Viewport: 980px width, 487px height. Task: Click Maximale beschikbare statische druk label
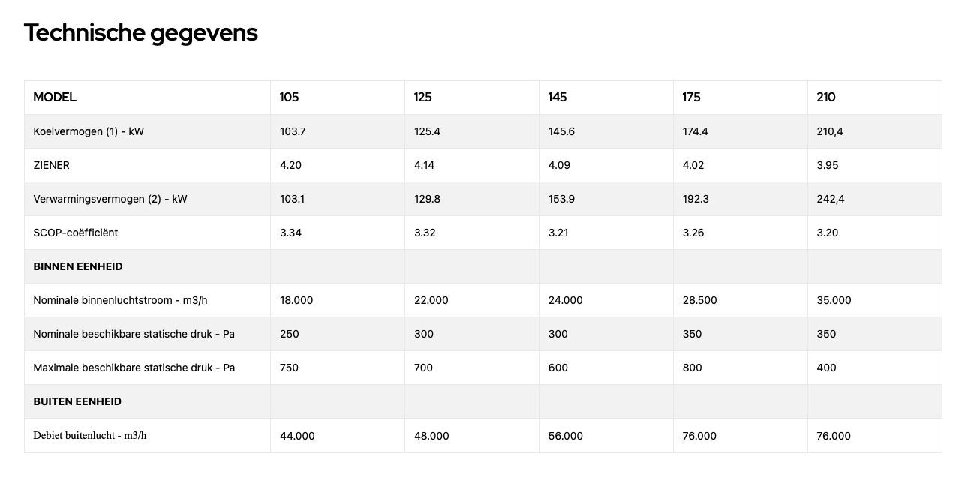[x=134, y=368]
